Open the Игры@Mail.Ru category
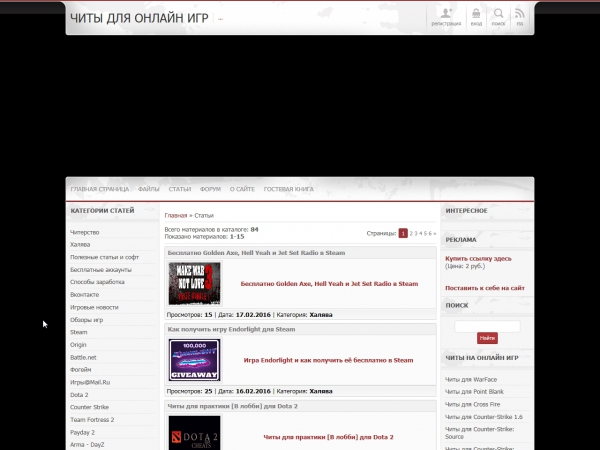This screenshot has width=600, height=450. (x=90, y=382)
